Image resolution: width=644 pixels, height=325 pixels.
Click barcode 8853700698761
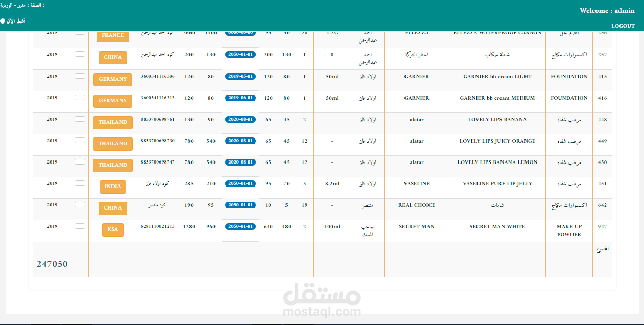157,119
